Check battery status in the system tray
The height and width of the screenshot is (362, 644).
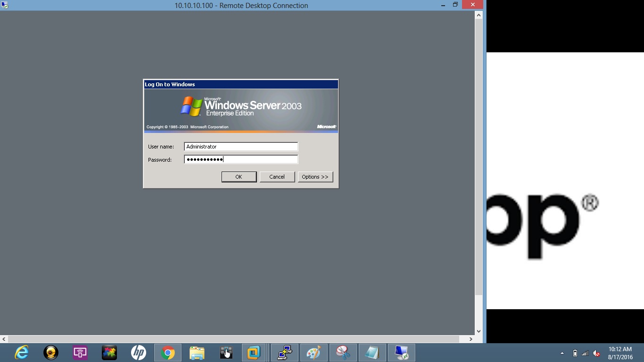pyautogui.click(x=575, y=353)
